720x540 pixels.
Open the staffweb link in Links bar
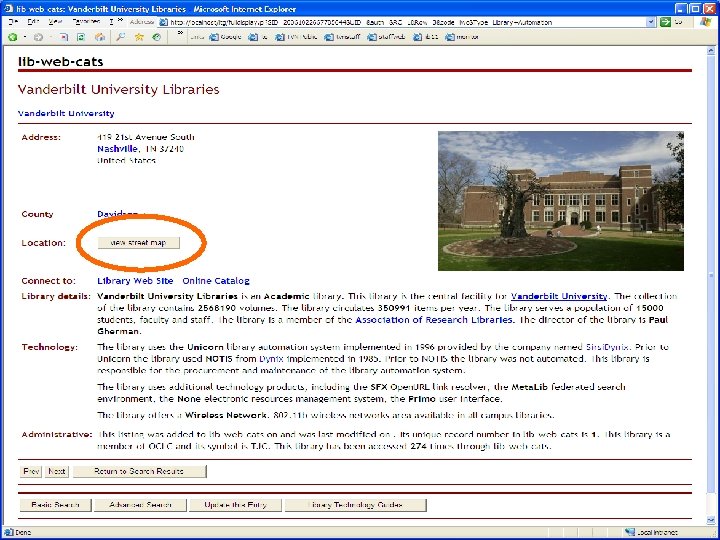pos(386,37)
